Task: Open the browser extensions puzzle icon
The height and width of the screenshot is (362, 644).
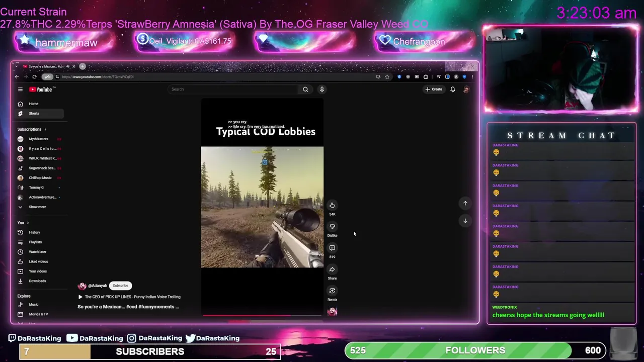Action: tap(426, 77)
